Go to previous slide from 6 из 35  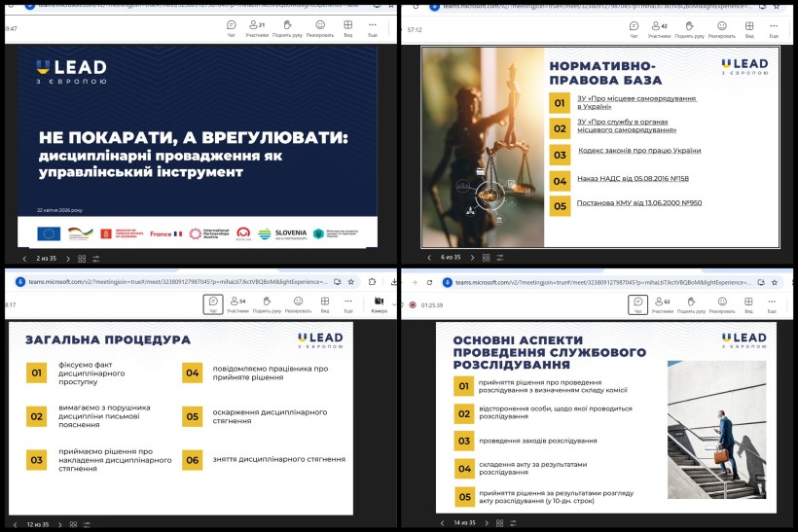pos(429,258)
